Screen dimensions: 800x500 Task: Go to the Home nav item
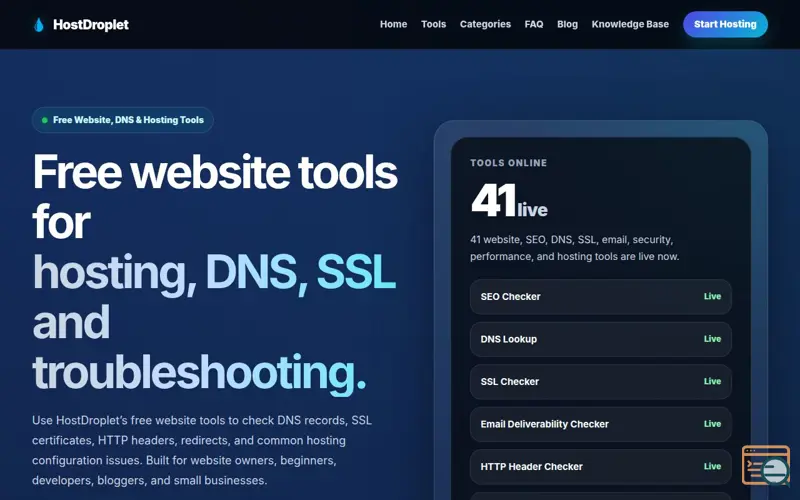[393, 24]
